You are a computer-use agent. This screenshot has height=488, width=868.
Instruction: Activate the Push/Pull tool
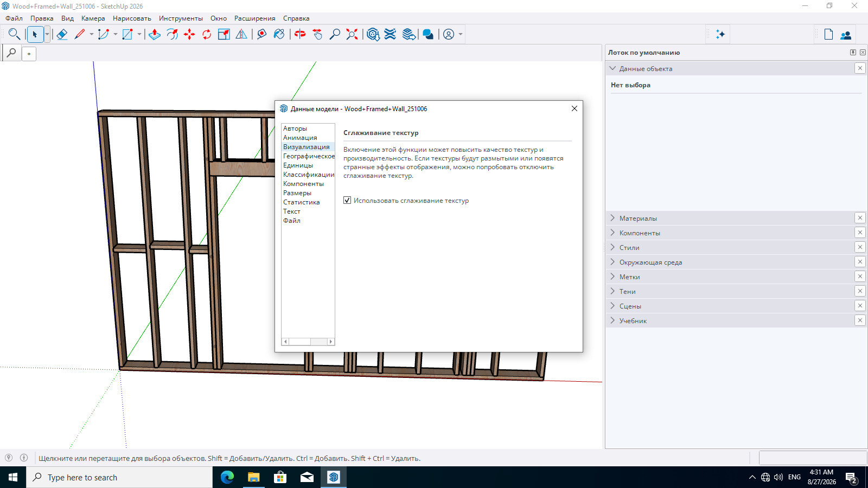155,34
